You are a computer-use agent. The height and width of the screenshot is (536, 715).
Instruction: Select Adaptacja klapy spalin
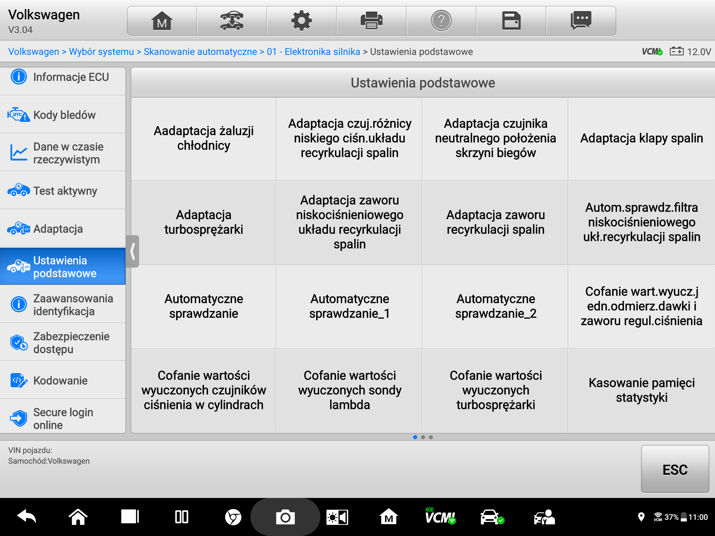coord(642,138)
